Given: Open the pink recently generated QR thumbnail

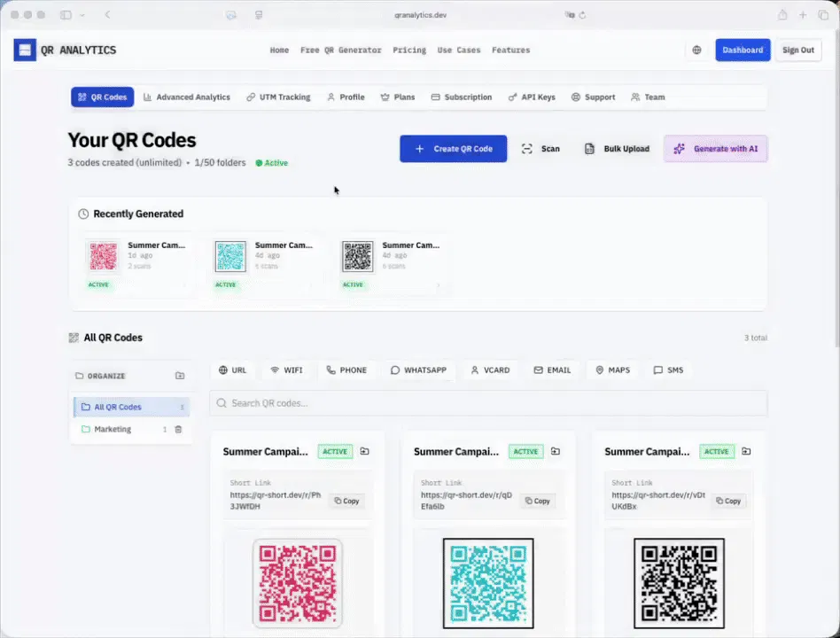Looking at the screenshot, I should click(103, 256).
